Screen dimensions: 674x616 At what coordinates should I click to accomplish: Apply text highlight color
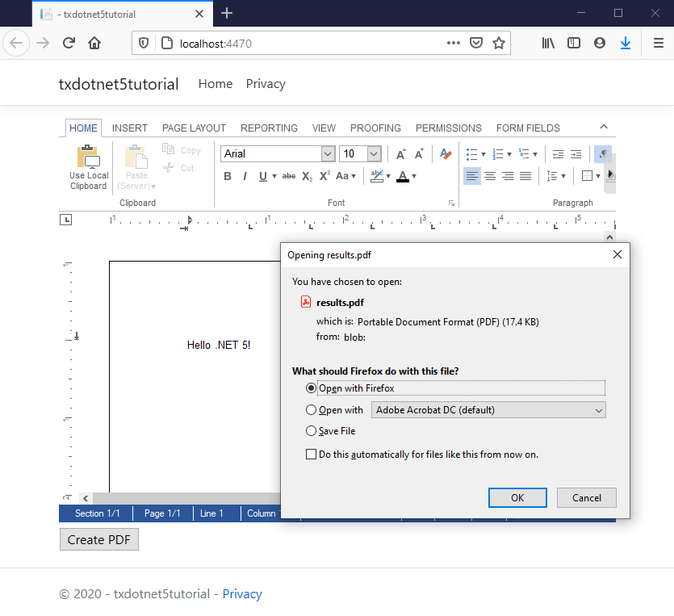coord(376,176)
